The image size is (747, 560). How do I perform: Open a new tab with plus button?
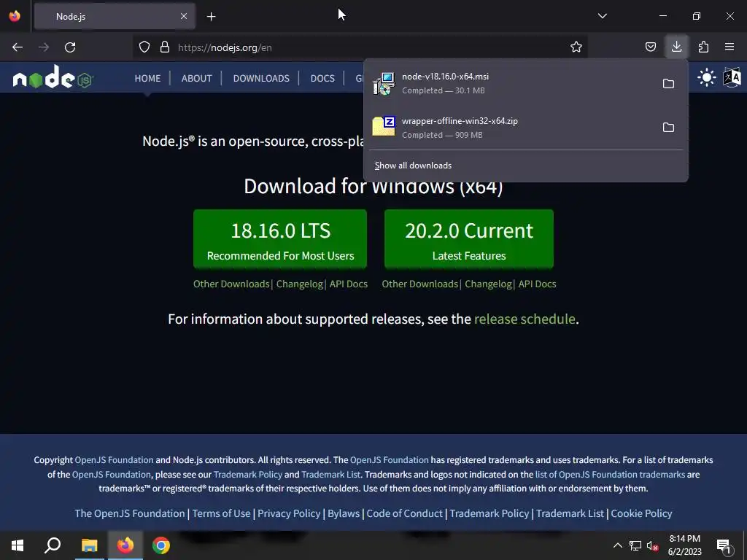(x=211, y=17)
